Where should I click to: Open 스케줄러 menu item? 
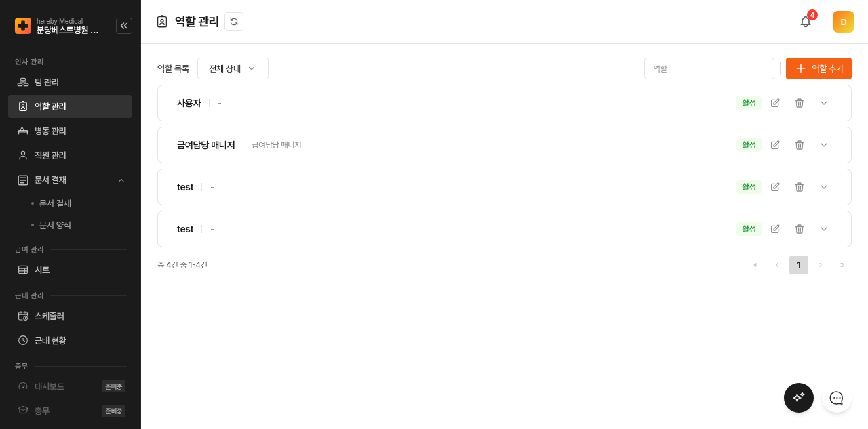click(70, 316)
